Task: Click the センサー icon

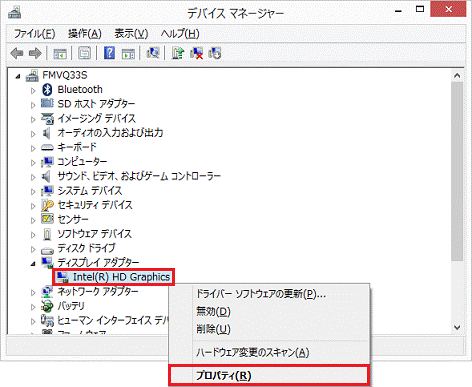Action: 47,219
